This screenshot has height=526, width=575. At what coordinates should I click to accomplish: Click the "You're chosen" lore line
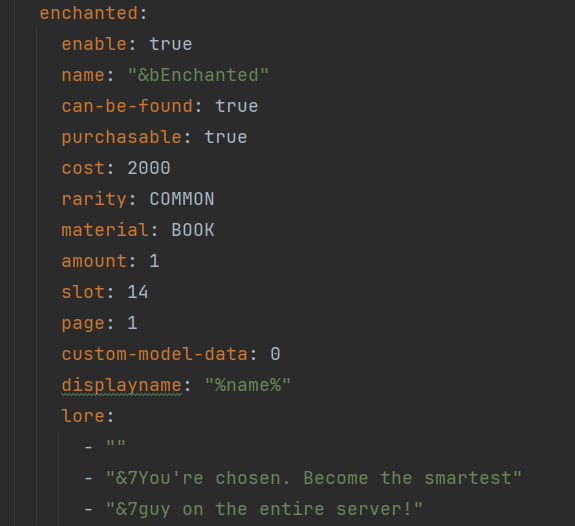click(314, 478)
